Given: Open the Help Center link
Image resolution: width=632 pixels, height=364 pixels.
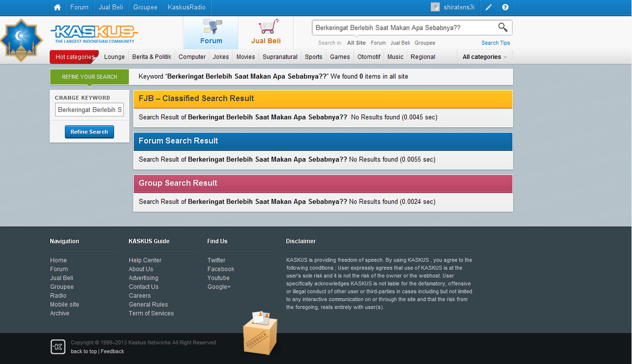Looking at the screenshot, I should point(145,260).
